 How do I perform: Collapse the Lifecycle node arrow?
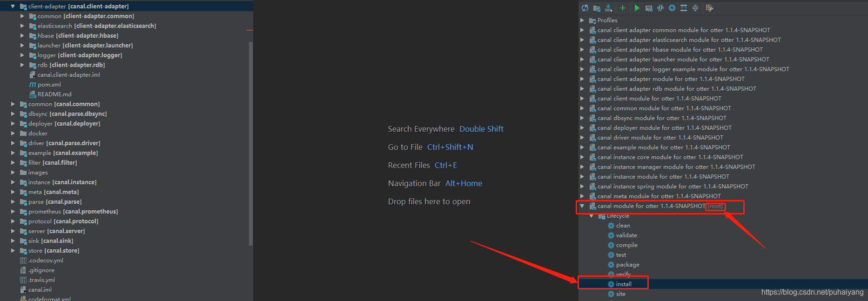[x=592, y=216]
